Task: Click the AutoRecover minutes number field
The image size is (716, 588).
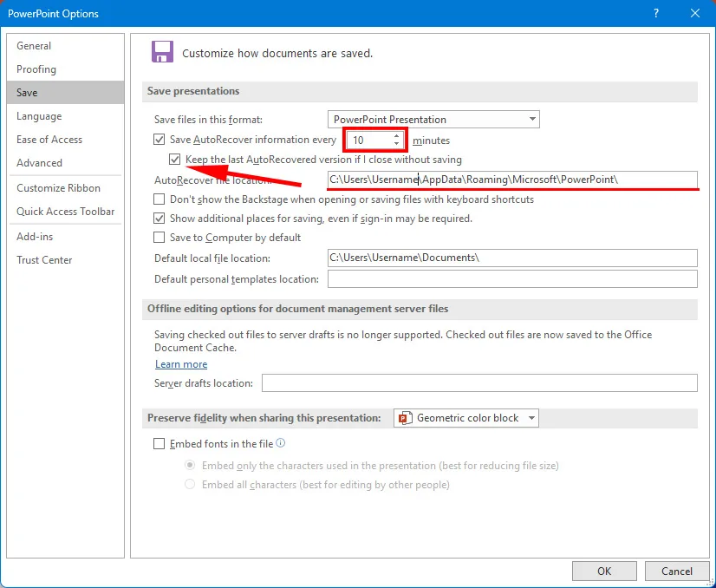Action: [369, 140]
